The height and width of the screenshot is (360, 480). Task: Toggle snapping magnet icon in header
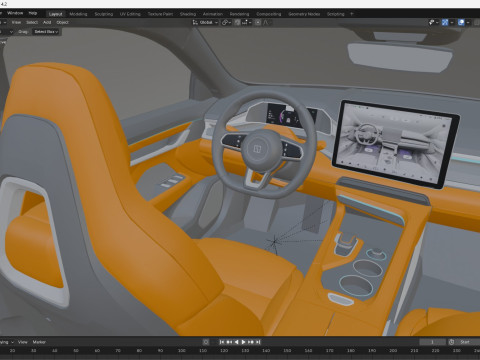[x=238, y=22]
